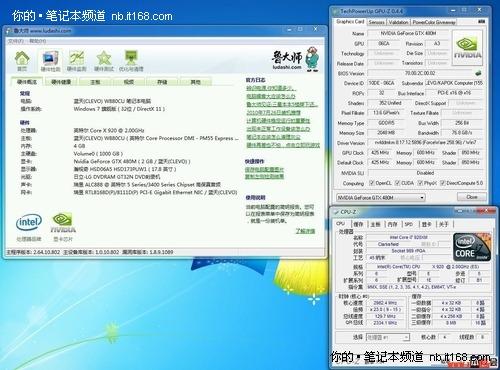
Task: Switch to the Validation tab in GPU-Z
Action: (398, 22)
